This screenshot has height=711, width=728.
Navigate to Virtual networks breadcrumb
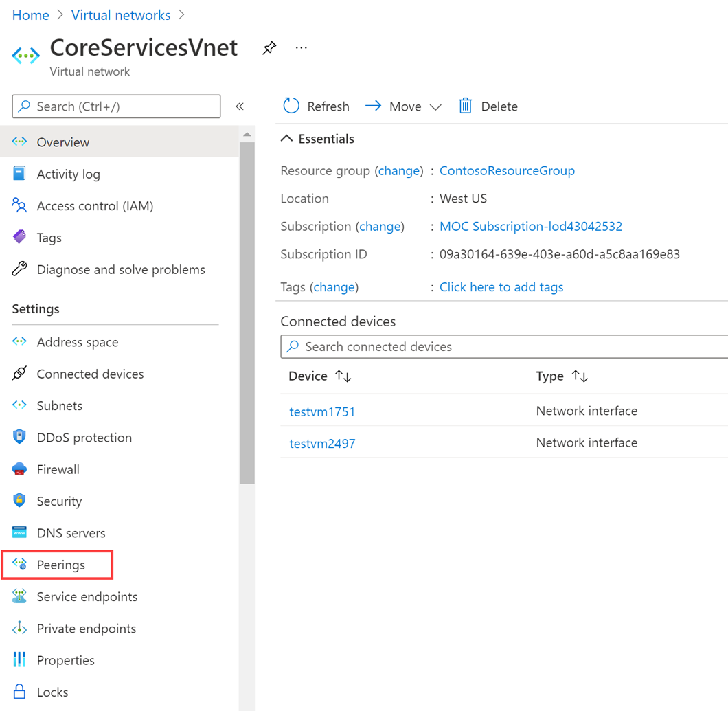120,14
